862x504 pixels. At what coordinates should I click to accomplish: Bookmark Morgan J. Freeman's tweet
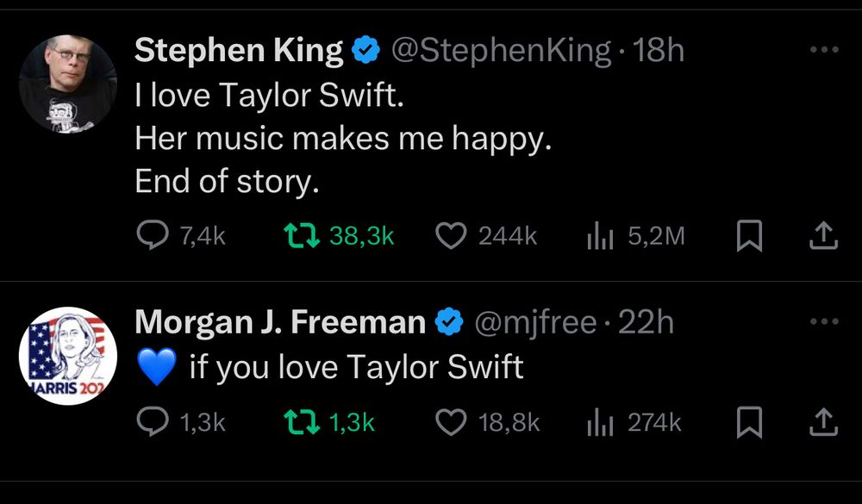(749, 421)
